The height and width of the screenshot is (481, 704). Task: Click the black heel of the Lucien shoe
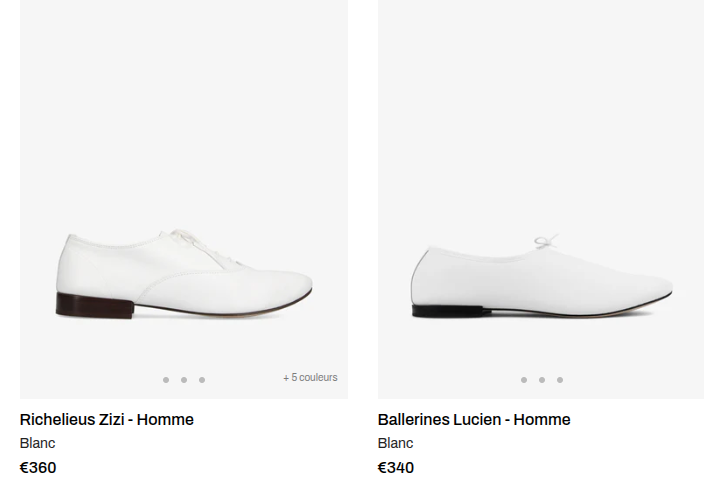coord(440,311)
